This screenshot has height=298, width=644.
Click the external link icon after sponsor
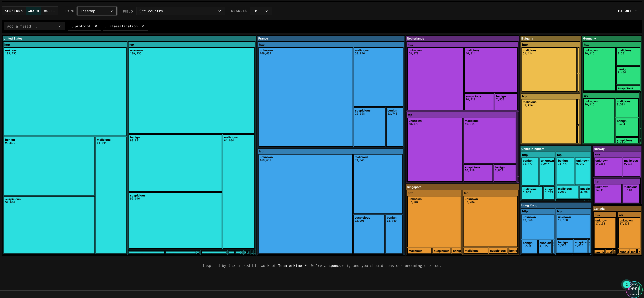347,266
